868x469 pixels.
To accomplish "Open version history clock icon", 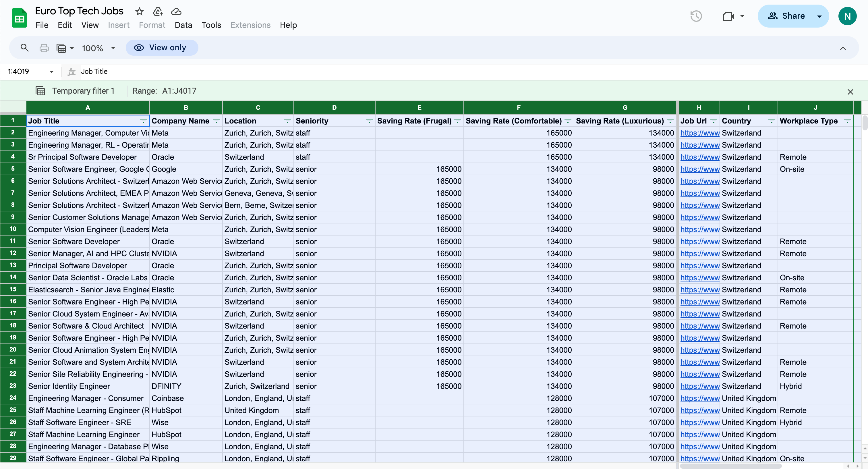I will 696,16.
